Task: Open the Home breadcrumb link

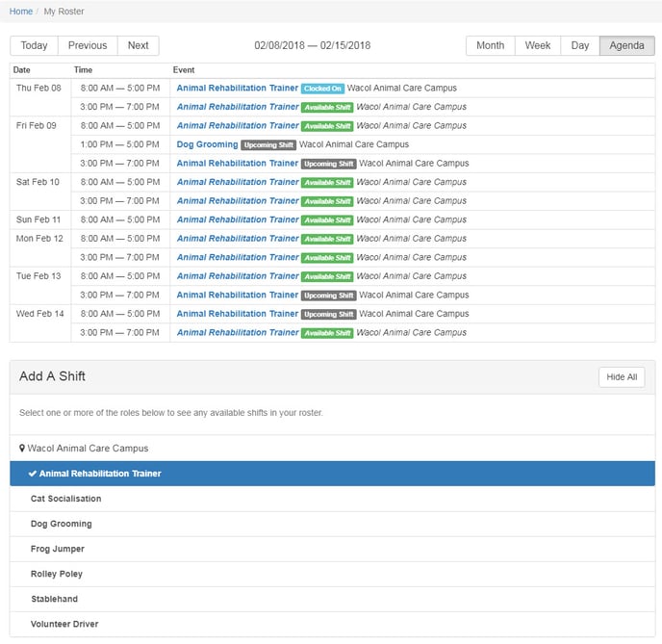Action: (x=20, y=11)
